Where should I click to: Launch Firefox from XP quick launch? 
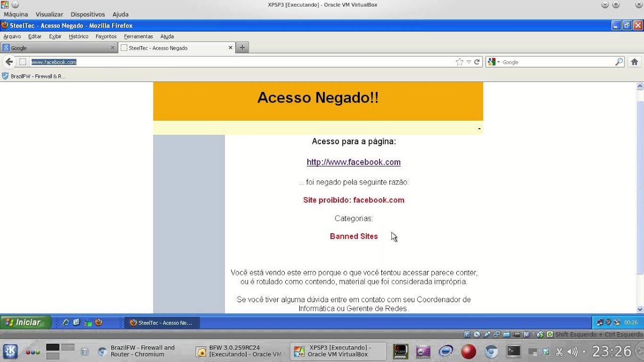click(99, 323)
